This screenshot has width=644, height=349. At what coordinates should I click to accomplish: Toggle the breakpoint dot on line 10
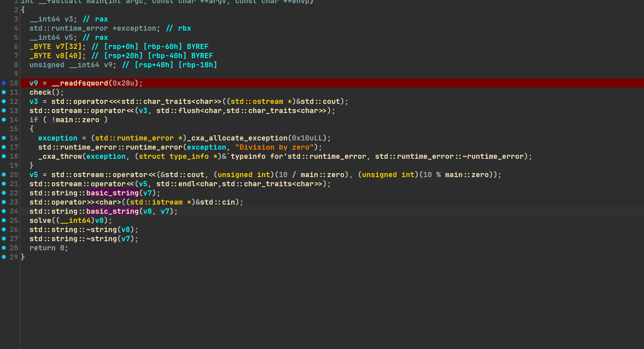4,83
